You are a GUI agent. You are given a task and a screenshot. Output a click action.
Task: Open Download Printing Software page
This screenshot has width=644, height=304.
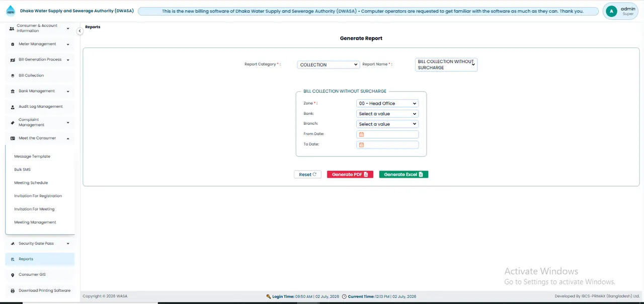point(40,291)
